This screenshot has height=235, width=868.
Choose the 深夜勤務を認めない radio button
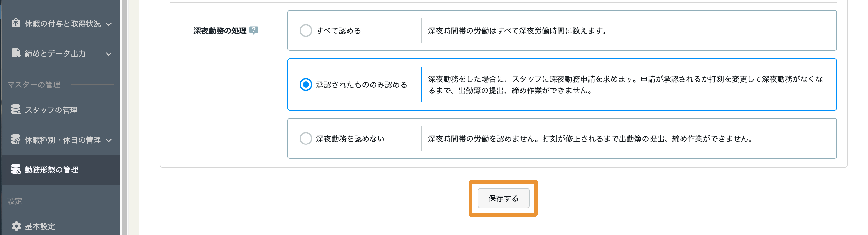[x=306, y=138]
